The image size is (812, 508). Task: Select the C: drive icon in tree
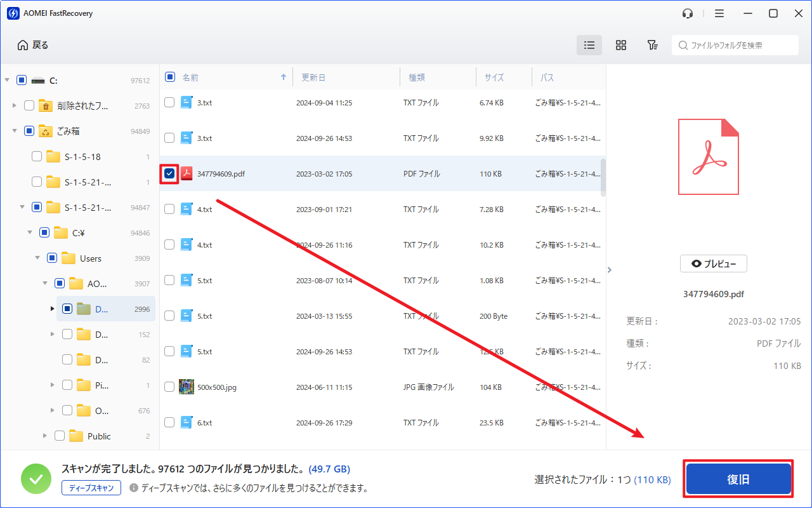38,81
